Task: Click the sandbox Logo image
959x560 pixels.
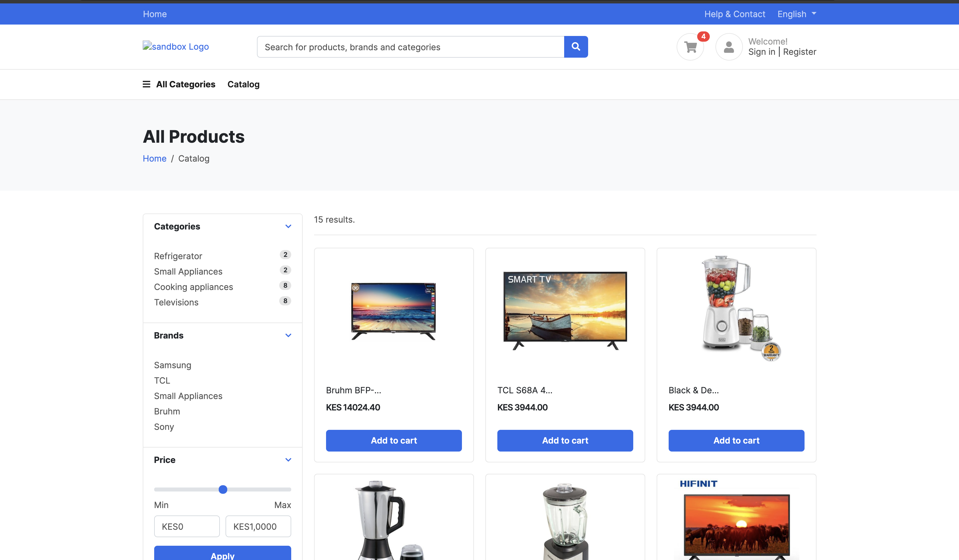Action: coord(176,47)
